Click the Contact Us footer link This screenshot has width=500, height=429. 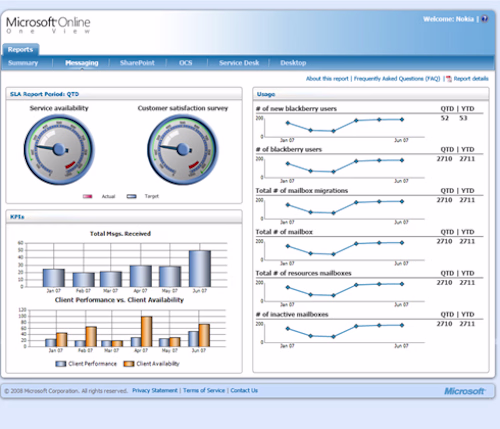pos(244,390)
